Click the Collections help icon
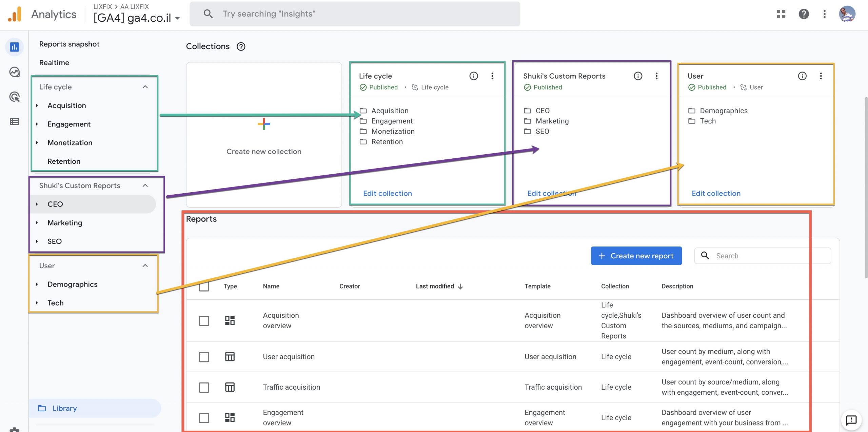Viewport: 868px width, 432px height. (x=241, y=46)
